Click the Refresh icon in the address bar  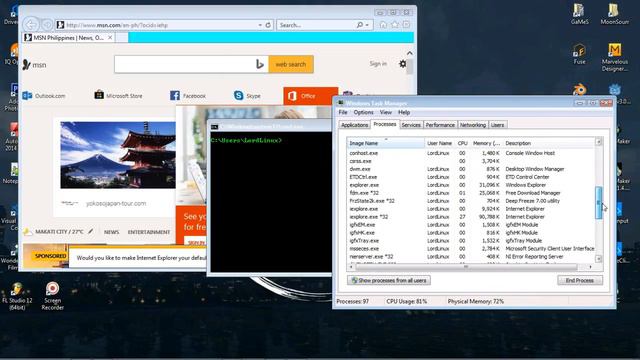click(x=268, y=25)
